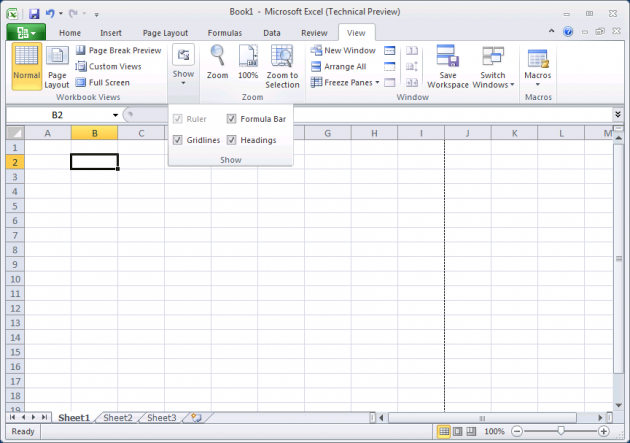
Task: Click the Select All corner button
Action: [x=15, y=133]
